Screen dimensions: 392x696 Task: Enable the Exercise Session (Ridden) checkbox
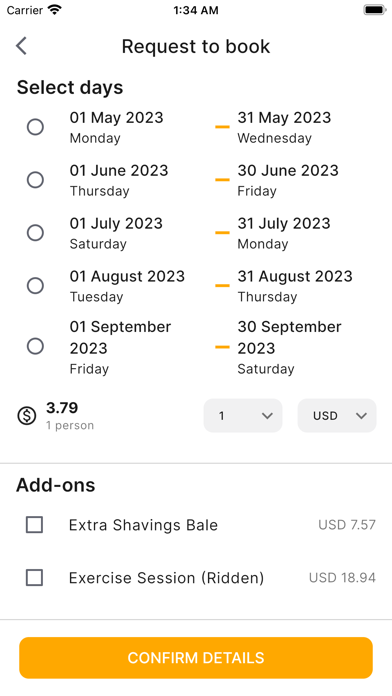(x=34, y=578)
